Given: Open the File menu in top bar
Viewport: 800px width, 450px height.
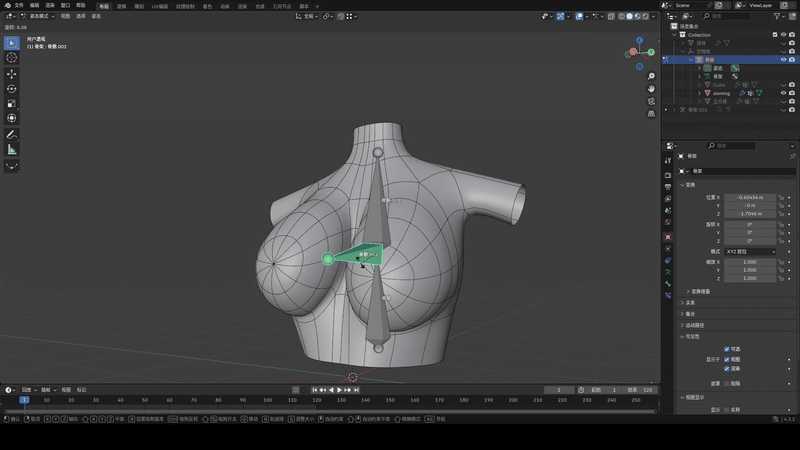Looking at the screenshot, I should click(x=19, y=5).
